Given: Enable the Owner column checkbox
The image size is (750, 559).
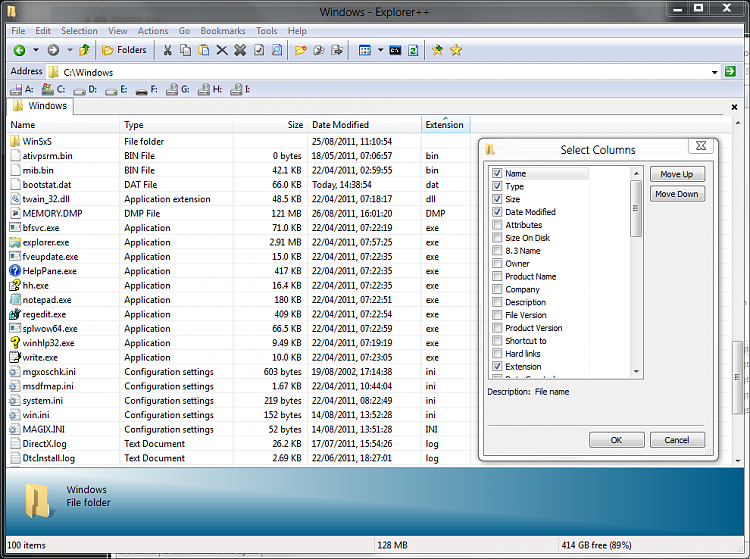Looking at the screenshot, I should (497, 263).
